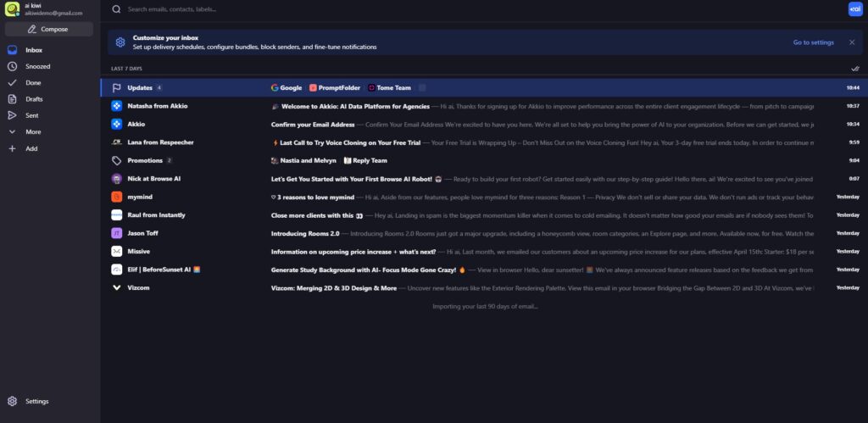This screenshot has width=868, height=423.
Task: Click the plus icon beside Add
Action: [12, 148]
